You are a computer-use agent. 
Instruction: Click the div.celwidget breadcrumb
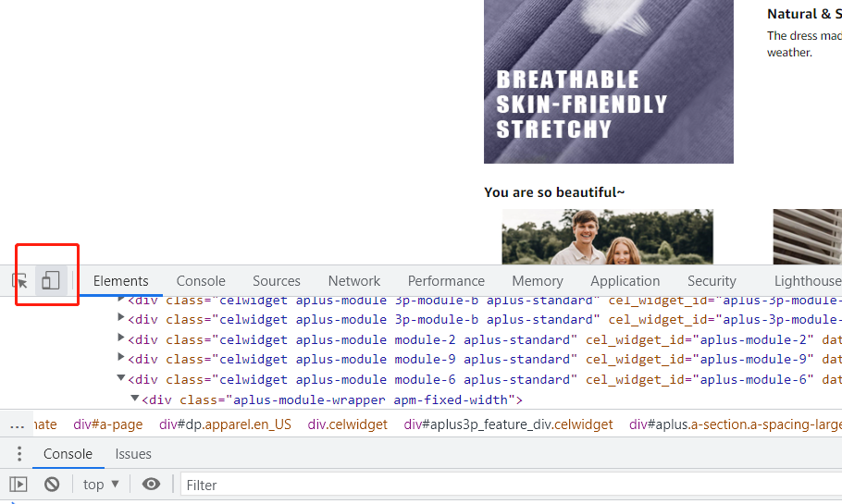coord(348,424)
